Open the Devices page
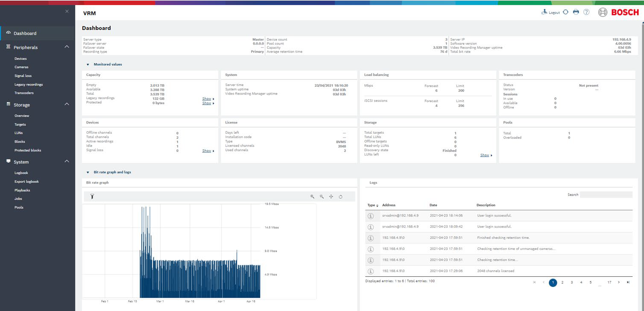 click(20, 59)
